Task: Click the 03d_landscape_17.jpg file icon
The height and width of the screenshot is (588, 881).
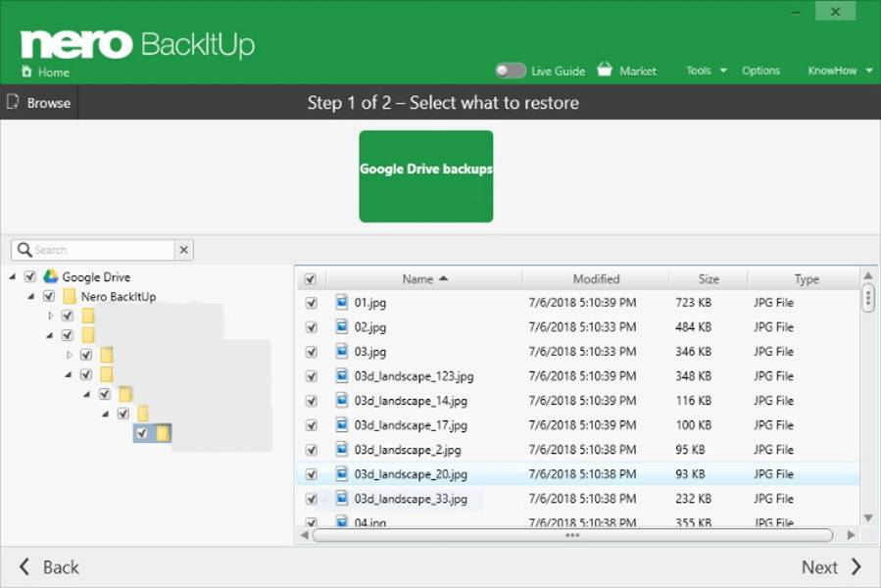Action: (x=342, y=425)
